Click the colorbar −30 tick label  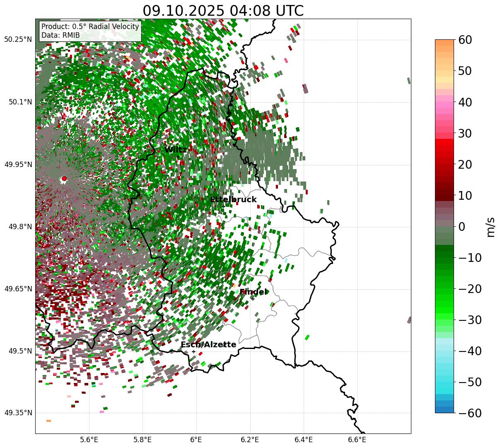pos(470,320)
